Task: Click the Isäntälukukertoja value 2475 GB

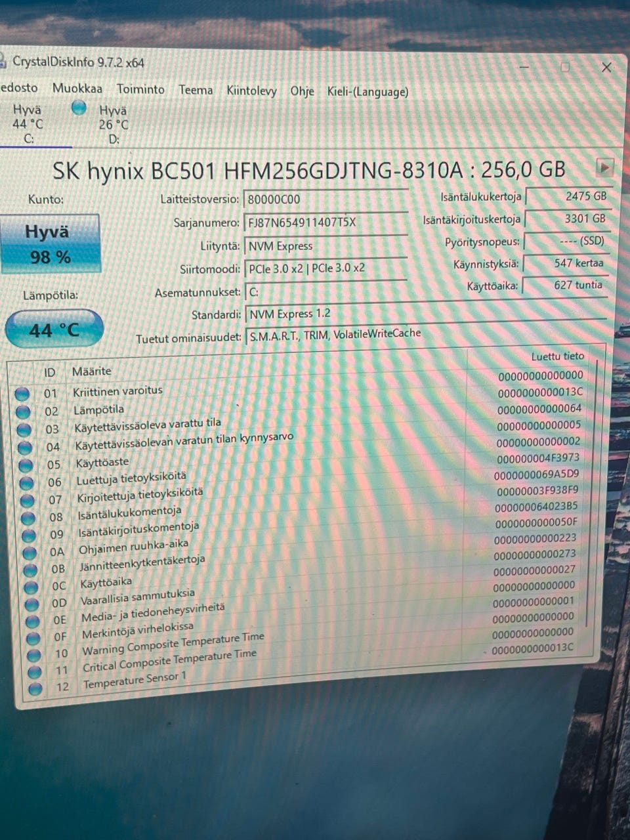Action: [568, 197]
